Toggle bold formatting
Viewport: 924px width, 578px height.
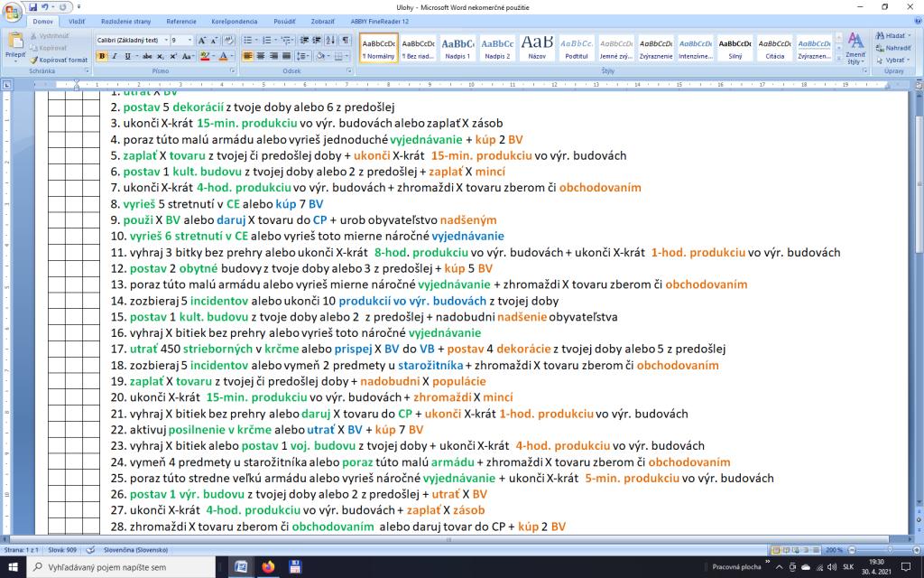[x=102, y=56]
